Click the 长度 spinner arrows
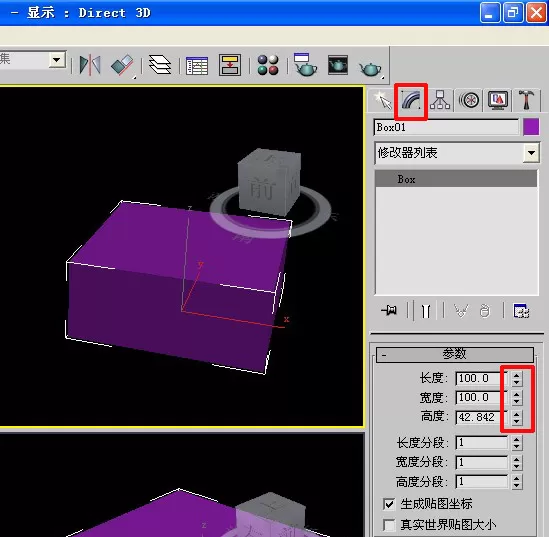 (516, 378)
